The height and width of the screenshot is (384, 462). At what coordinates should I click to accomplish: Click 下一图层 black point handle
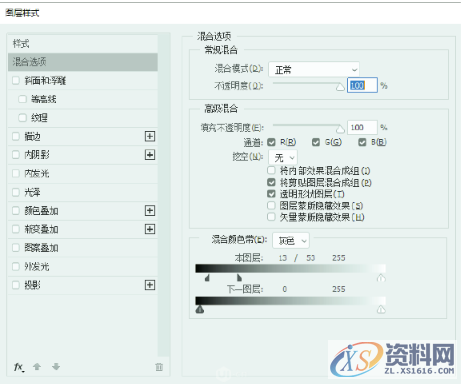[200, 310]
